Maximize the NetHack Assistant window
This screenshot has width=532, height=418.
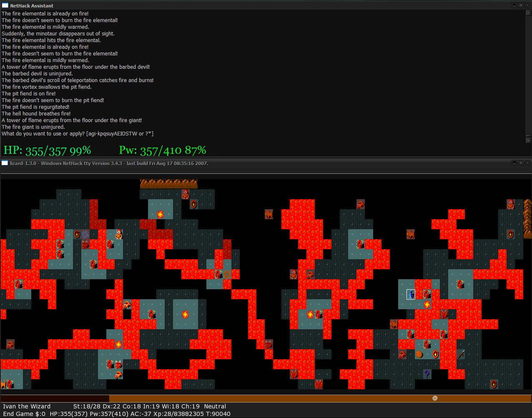pos(521,5)
